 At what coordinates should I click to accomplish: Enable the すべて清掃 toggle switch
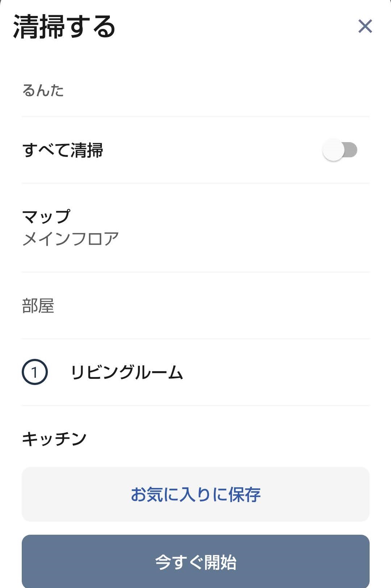(x=340, y=150)
